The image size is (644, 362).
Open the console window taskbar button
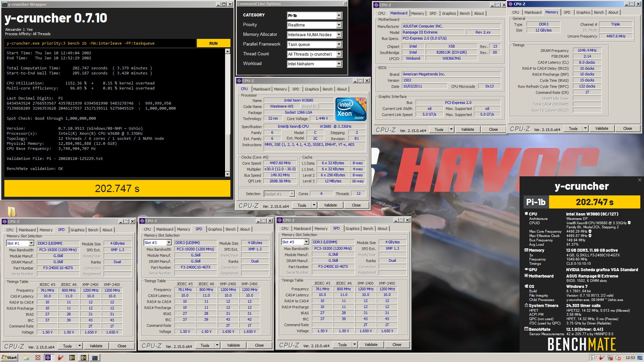coord(95,358)
